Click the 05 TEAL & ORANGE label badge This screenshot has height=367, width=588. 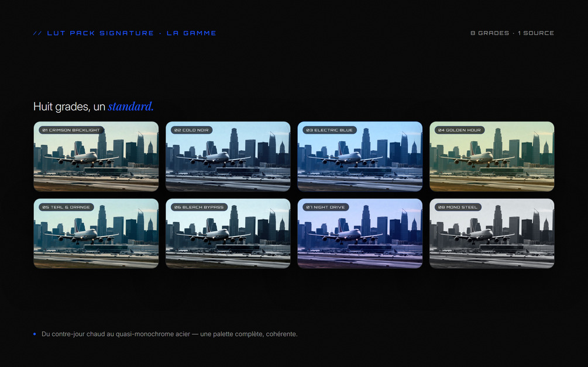pyautogui.click(x=66, y=207)
